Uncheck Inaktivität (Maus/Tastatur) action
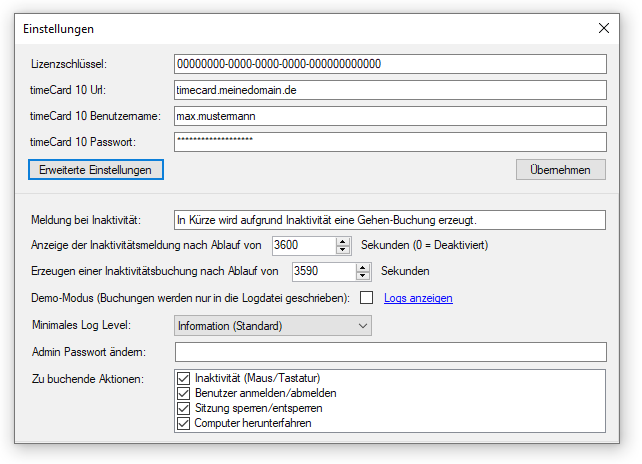The width and height of the screenshot is (642, 464). point(183,379)
